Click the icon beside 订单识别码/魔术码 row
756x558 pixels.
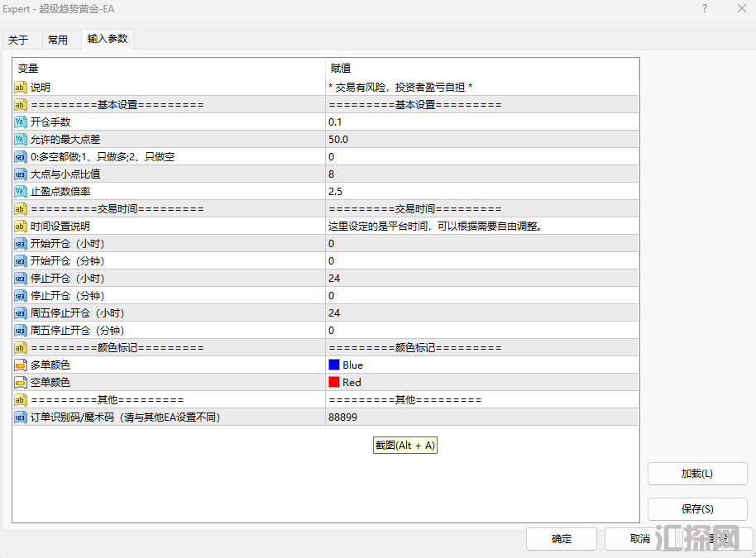tap(21, 417)
